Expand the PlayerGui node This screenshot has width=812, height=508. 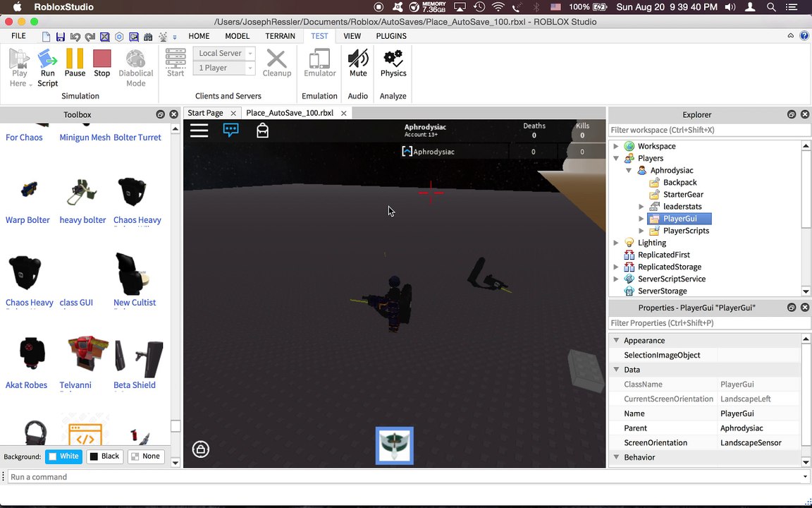[641, 218]
